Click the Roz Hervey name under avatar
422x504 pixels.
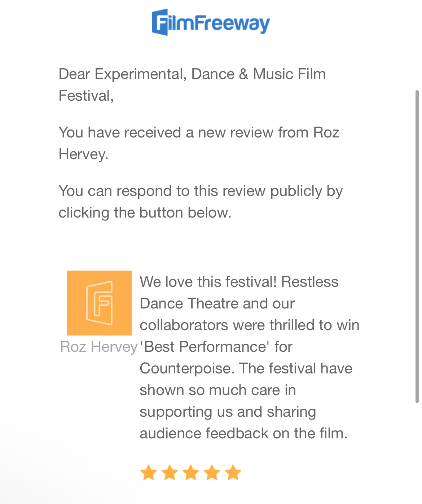[x=99, y=347]
